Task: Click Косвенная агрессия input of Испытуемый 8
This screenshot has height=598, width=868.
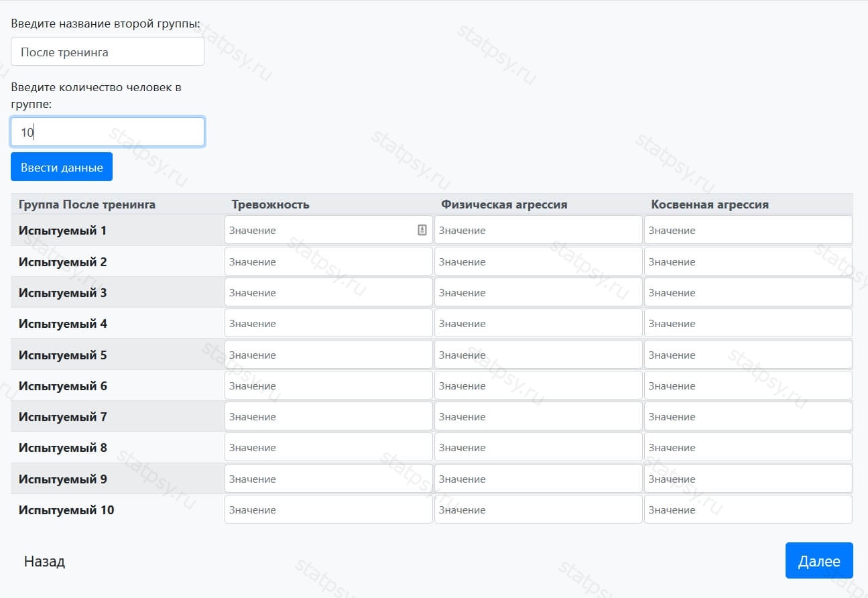Action: click(x=748, y=447)
